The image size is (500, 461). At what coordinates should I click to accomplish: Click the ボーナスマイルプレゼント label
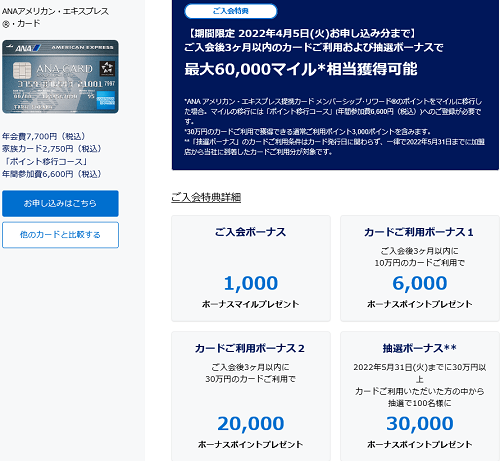point(251,304)
